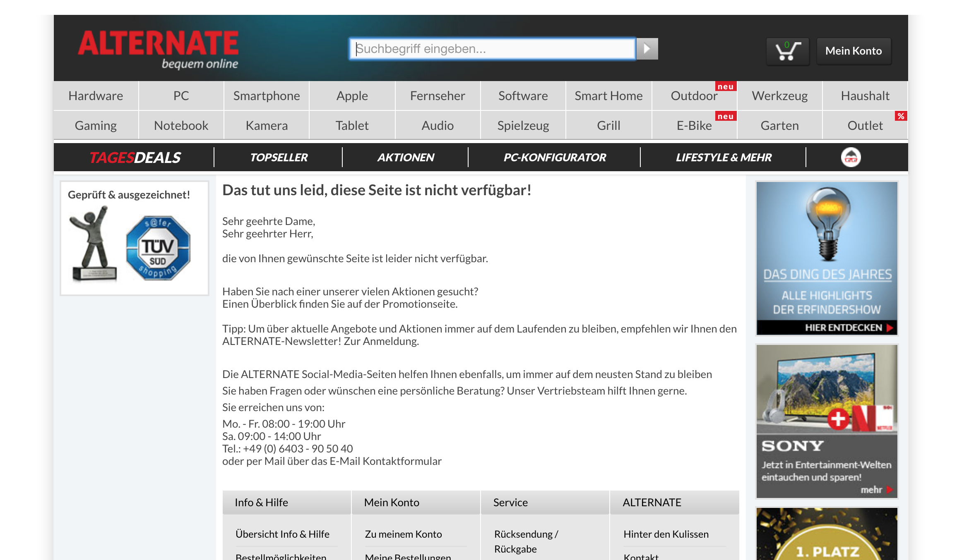Open the Hardware category

point(96,96)
